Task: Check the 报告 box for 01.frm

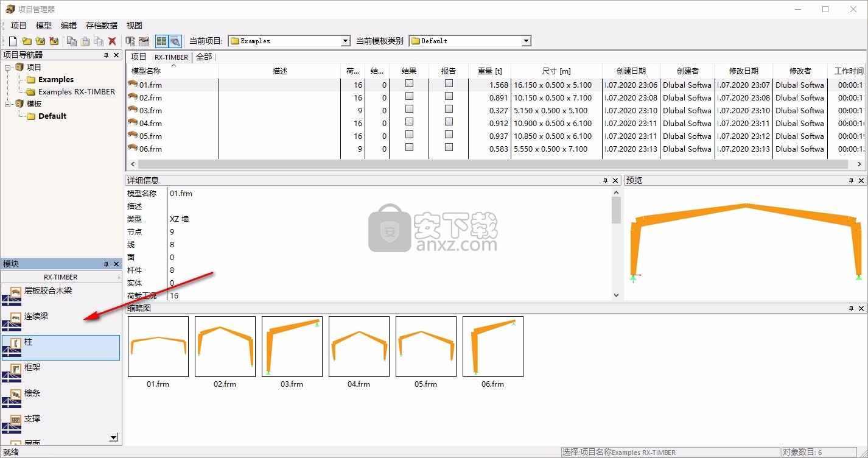Action: click(x=449, y=83)
